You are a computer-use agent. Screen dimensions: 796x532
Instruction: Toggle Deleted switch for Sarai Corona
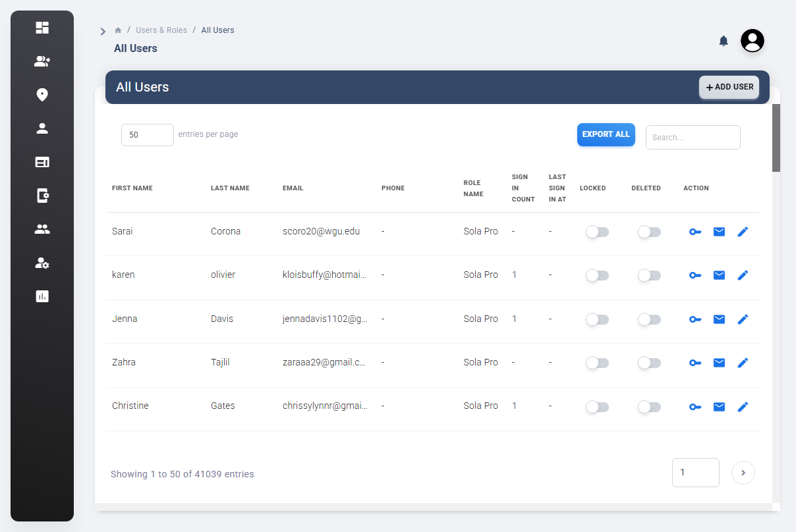(649, 232)
